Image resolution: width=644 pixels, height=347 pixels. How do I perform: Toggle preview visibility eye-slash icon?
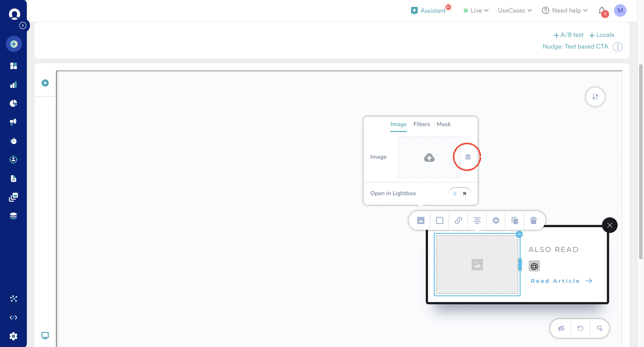click(561, 328)
